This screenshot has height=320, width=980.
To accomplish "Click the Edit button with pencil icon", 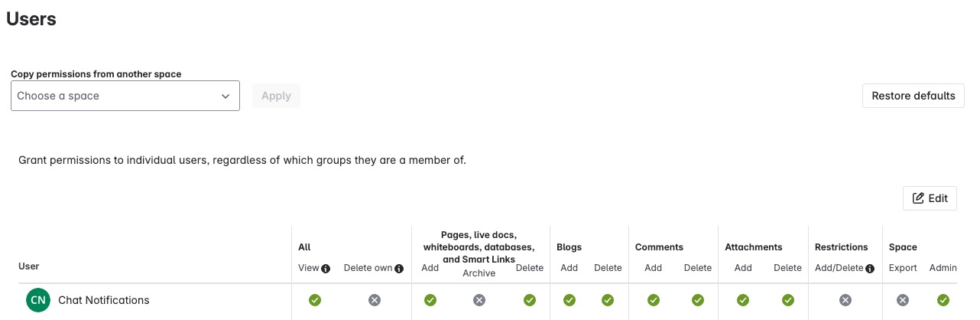I will click(x=930, y=198).
